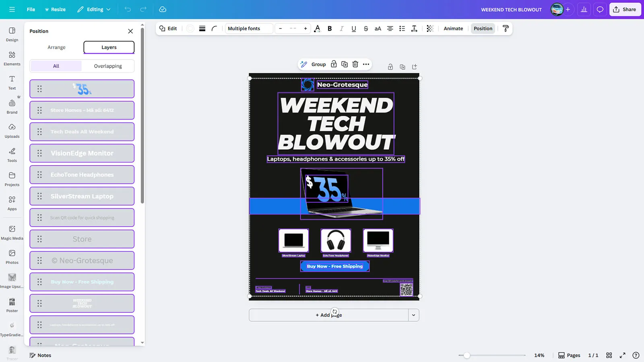Click the undo arrow
Image resolution: width=644 pixels, height=362 pixels.
(x=128, y=9)
